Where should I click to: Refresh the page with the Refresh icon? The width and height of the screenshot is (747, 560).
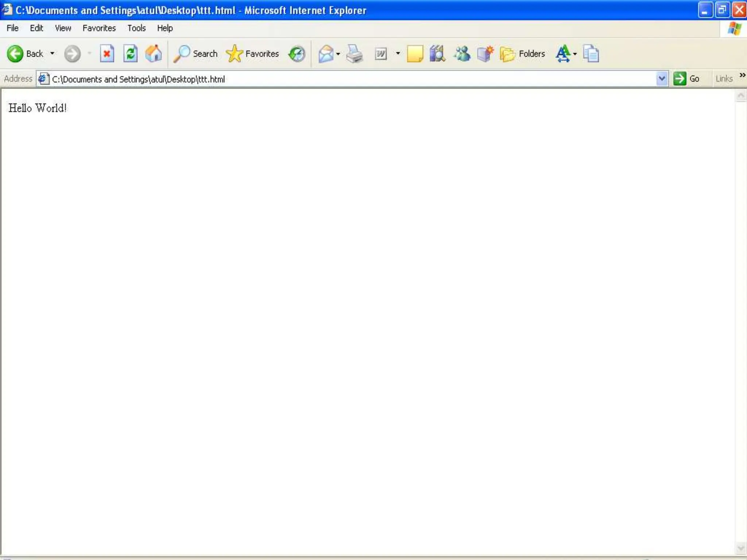pyautogui.click(x=130, y=54)
